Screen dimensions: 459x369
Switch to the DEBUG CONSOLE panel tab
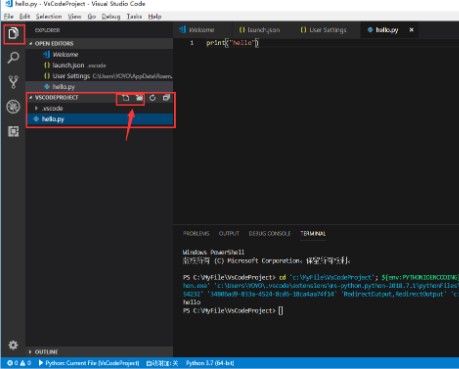[x=270, y=233]
